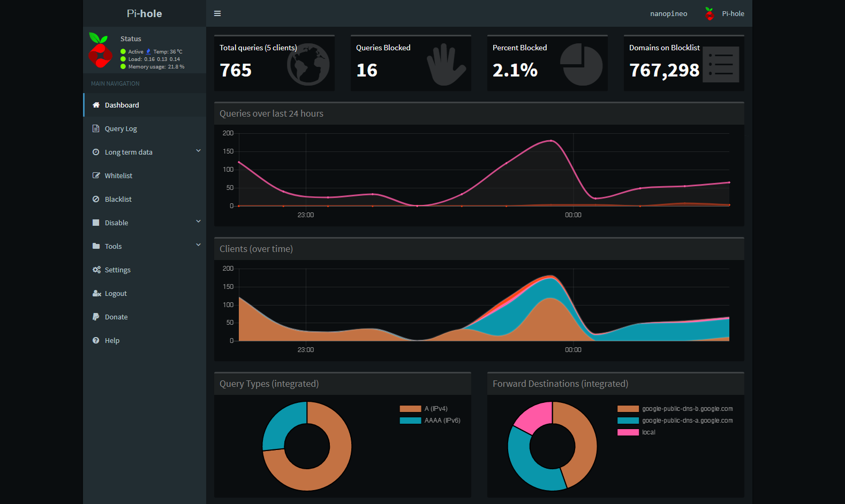The height and width of the screenshot is (504, 845).
Task: Click the Total queries value 765
Action: point(236,70)
